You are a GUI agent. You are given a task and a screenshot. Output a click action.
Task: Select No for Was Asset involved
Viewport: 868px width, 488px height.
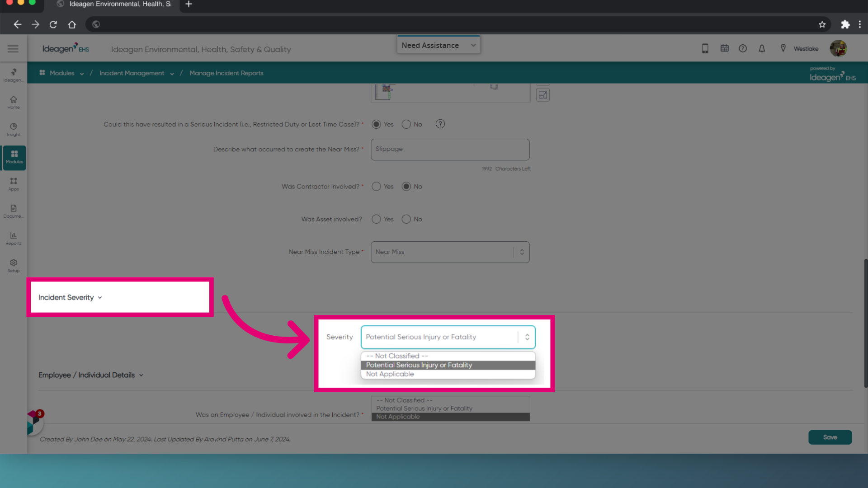click(x=406, y=219)
